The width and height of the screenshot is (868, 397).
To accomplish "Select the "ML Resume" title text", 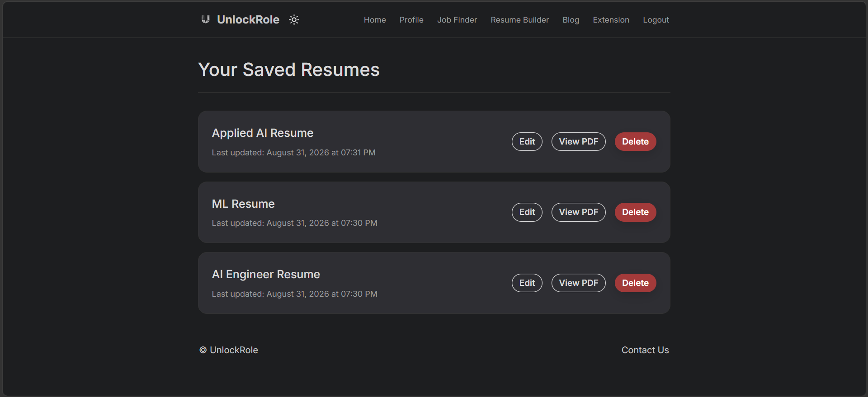I will [x=243, y=204].
